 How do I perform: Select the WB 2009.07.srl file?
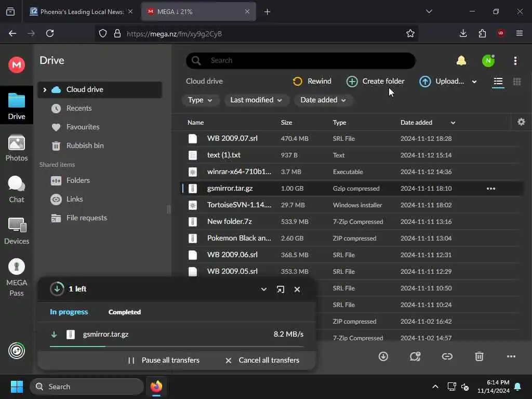(352, 138)
